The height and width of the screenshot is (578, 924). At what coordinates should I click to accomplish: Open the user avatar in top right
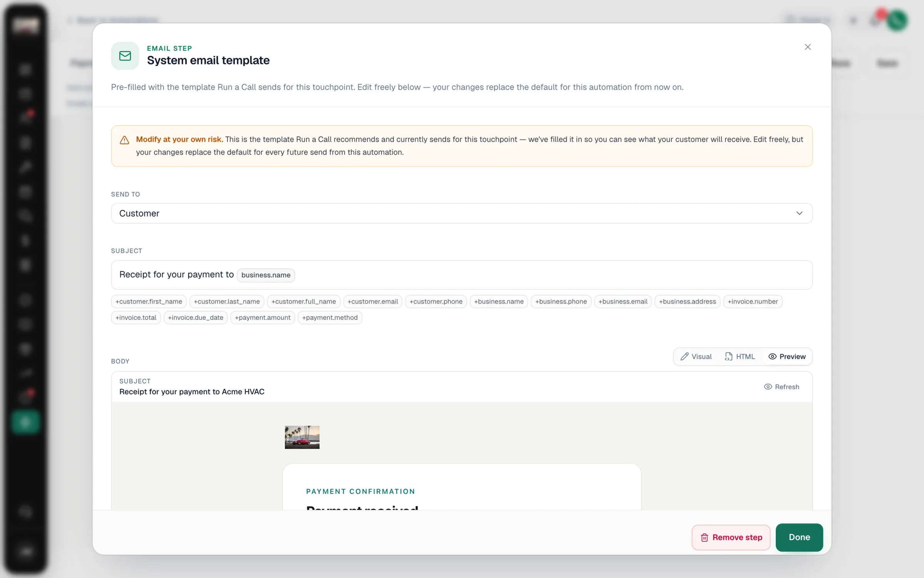click(897, 20)
